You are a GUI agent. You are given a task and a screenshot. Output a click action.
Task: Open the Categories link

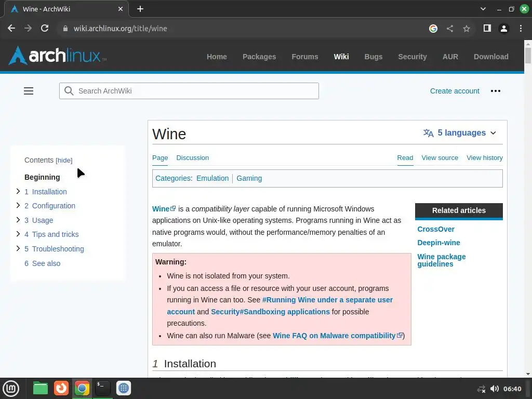tap(174, 178)
